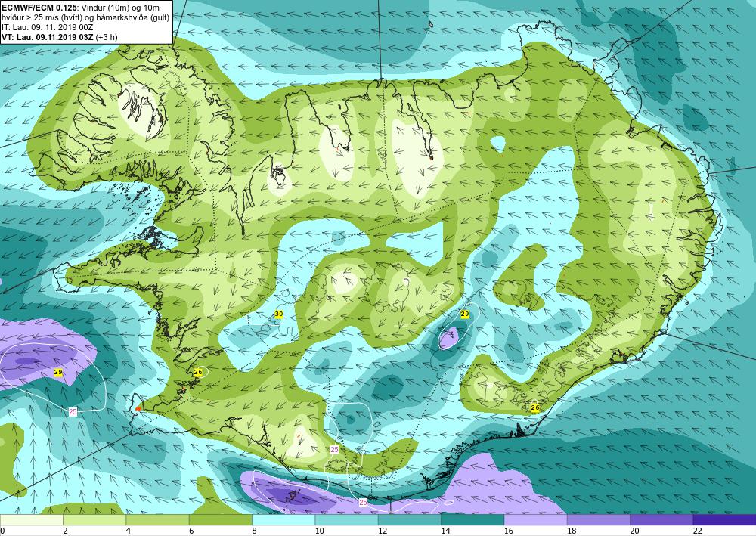Click the legend scale number 20
This screenshot has width=756, height=536.
[635, 531]
